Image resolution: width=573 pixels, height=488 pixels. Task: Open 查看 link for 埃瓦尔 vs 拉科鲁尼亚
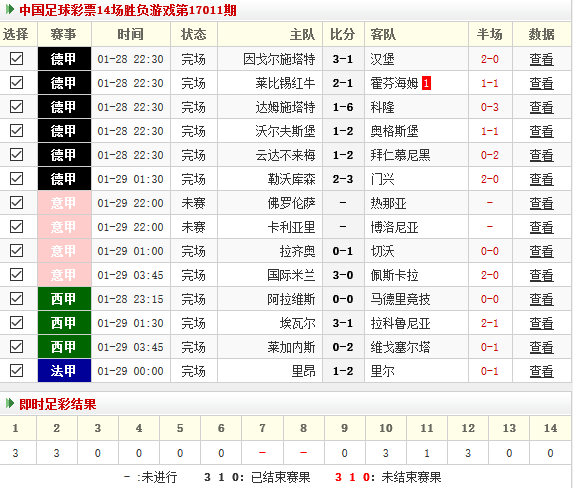point(542,323)
